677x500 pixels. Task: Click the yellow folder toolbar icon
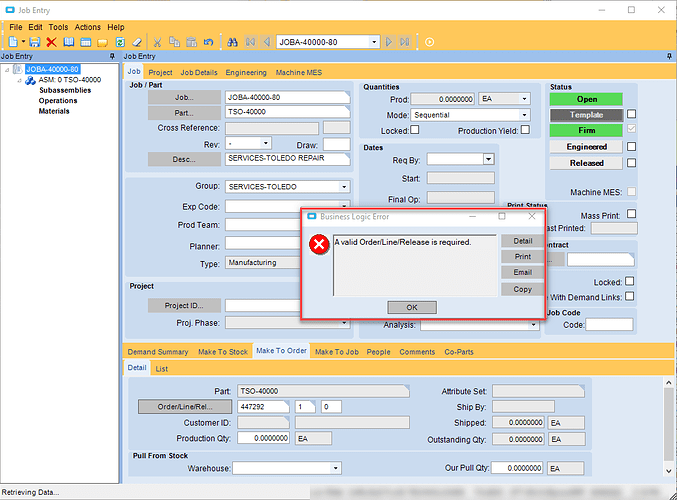(102, 42)
